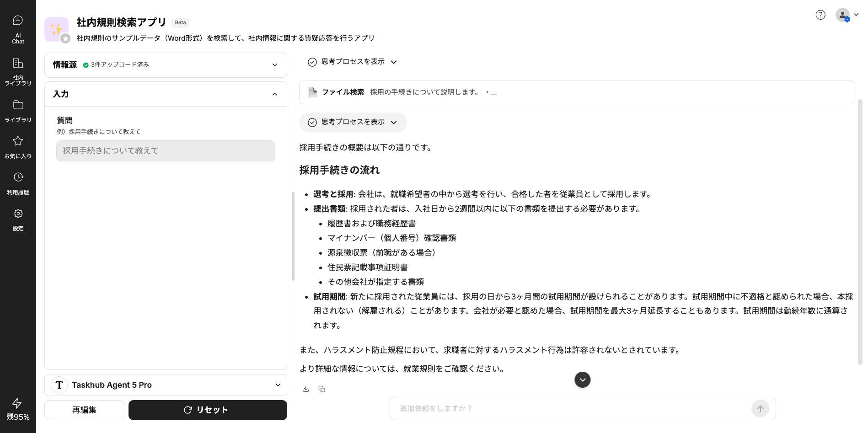Viewport: 868px width, 433px height.
Task: Expand the ファイル検索 result row
Action: (x=576, y=92)
